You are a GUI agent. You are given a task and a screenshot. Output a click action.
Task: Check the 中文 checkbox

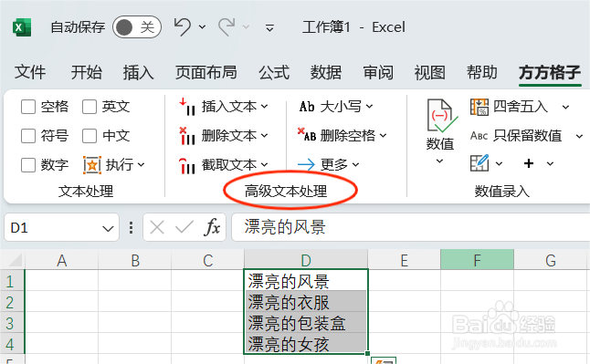pyautogui.click(x=90, y=136)
